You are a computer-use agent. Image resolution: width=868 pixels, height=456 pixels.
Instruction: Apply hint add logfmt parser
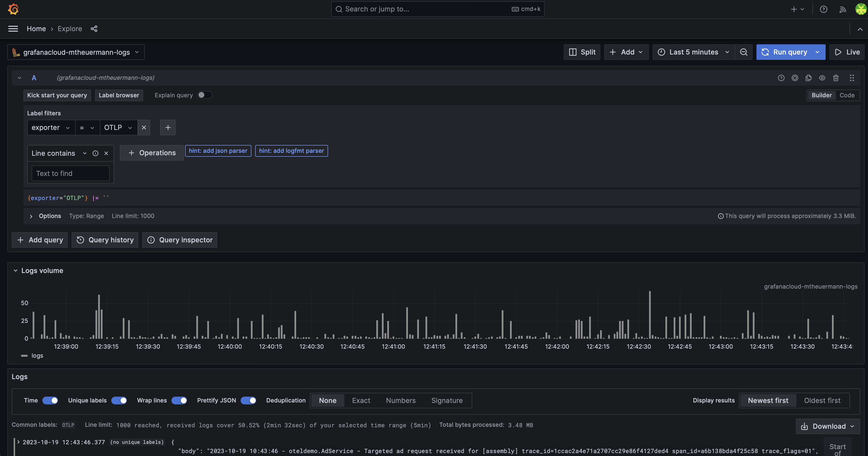coord(292,151)
